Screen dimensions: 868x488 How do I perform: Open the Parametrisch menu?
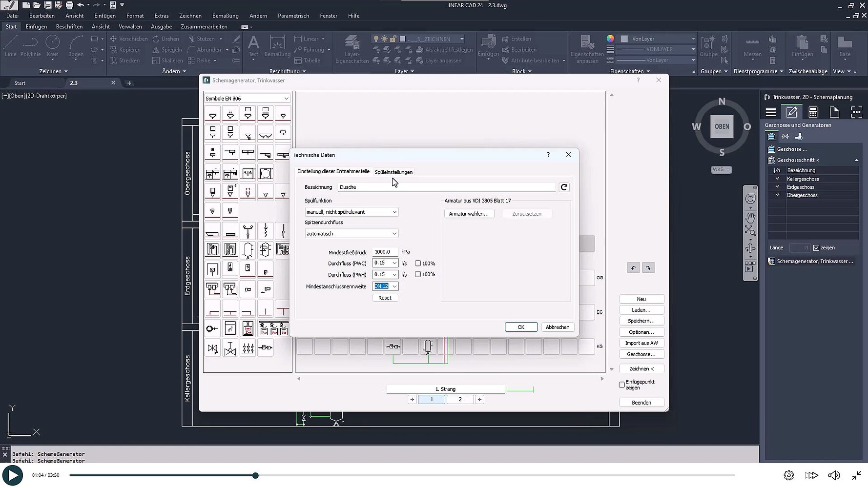(x=293, y=16)
